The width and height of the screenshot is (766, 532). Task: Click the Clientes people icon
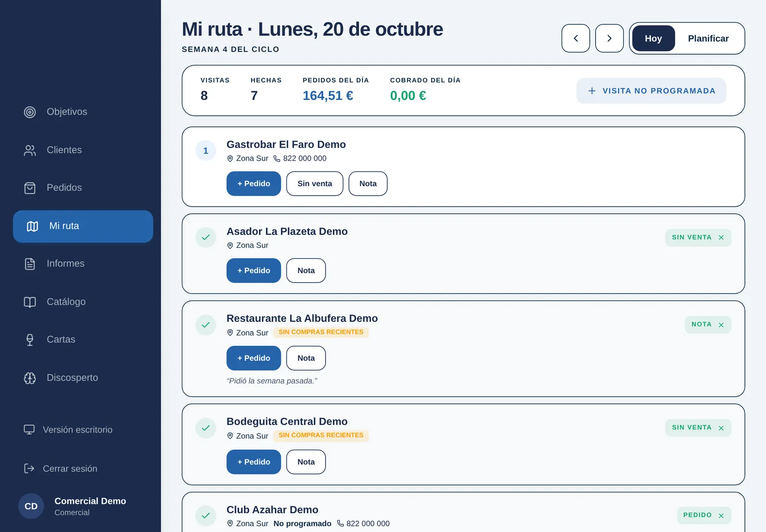(x=30, y=150)
